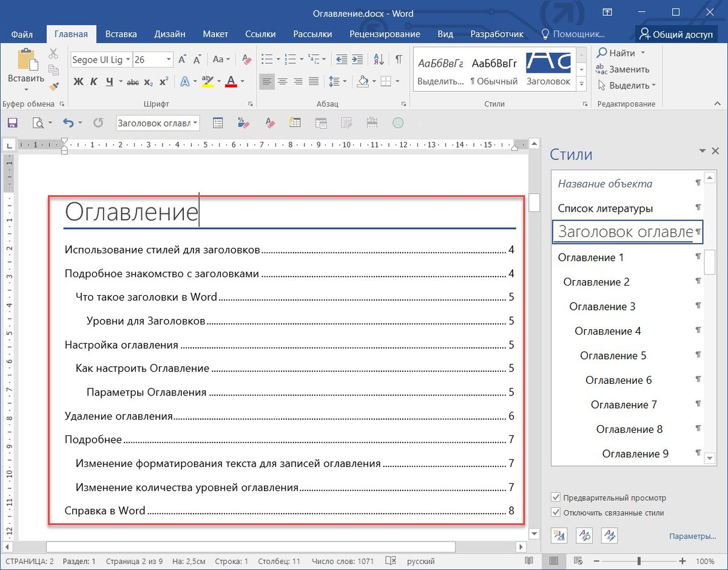The height and width of the screenshot is (570, 728).
Task: Click the Undo arrow icon
Action: pyautogui.click(x=69, y=123)
